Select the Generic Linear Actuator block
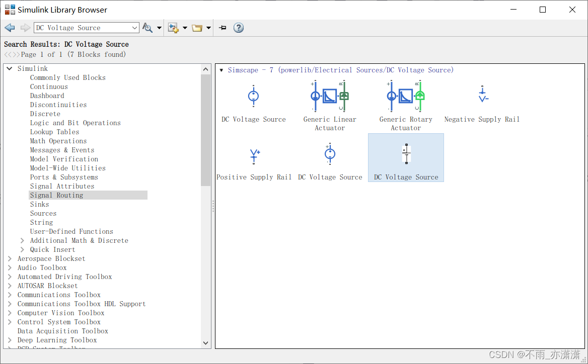The height and width of the screenshot is (364, 588). 330,106
